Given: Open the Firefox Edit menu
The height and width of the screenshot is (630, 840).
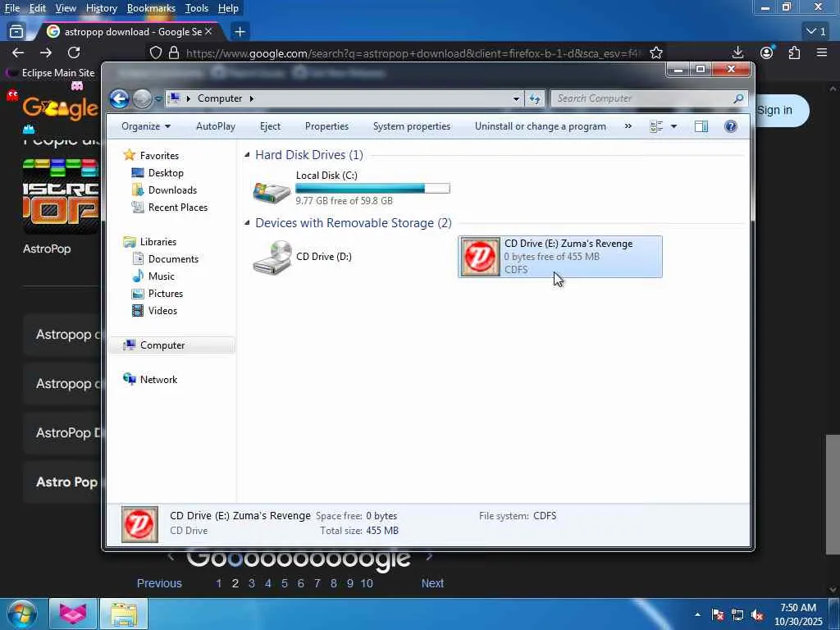Looking at the screenshot, I should [x=37, y=8].
